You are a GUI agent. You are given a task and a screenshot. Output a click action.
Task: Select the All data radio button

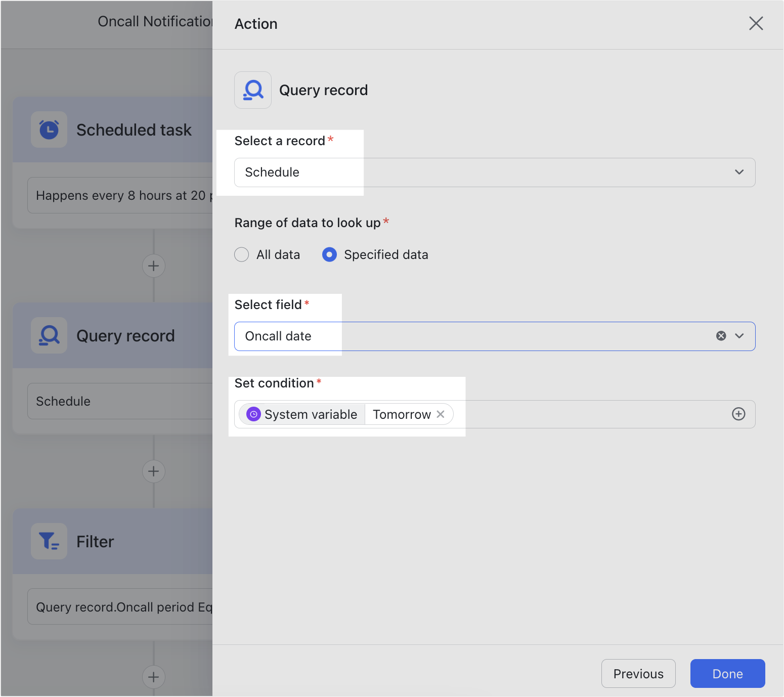click(x=242, y=254)
